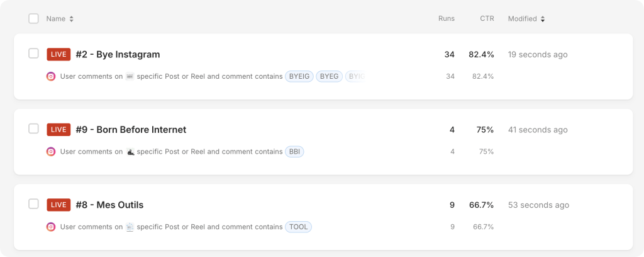Click the LIVE badge for Bye Instagram
Viewport: 644px width, 257px height.
pos(58,54)
